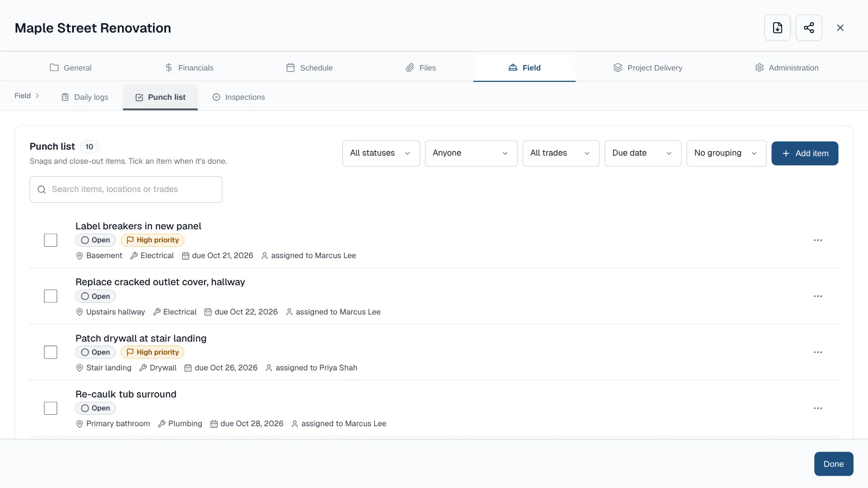Click the person icon by Priya Shah
The height and width of the screenshot is (488, 868).
(269, 368)
